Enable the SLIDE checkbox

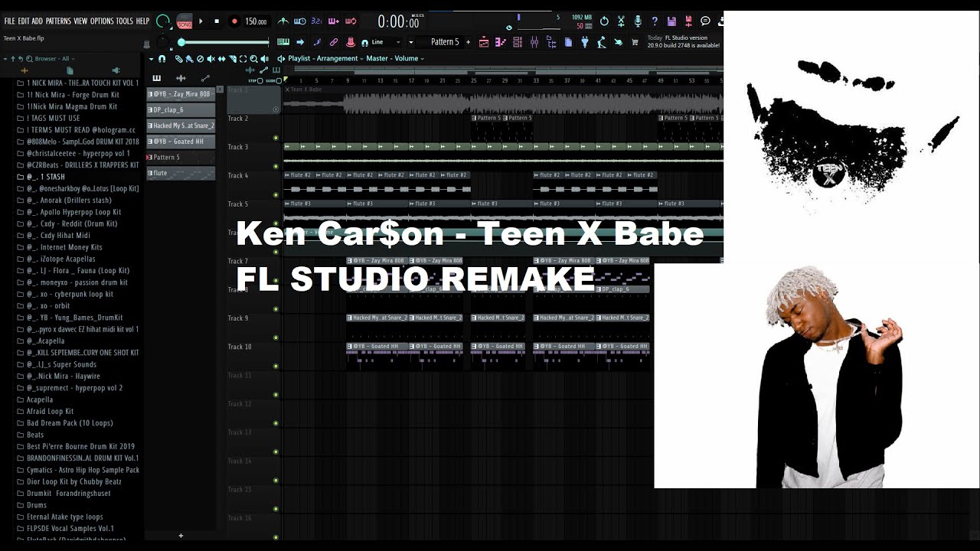click(279, 80)
